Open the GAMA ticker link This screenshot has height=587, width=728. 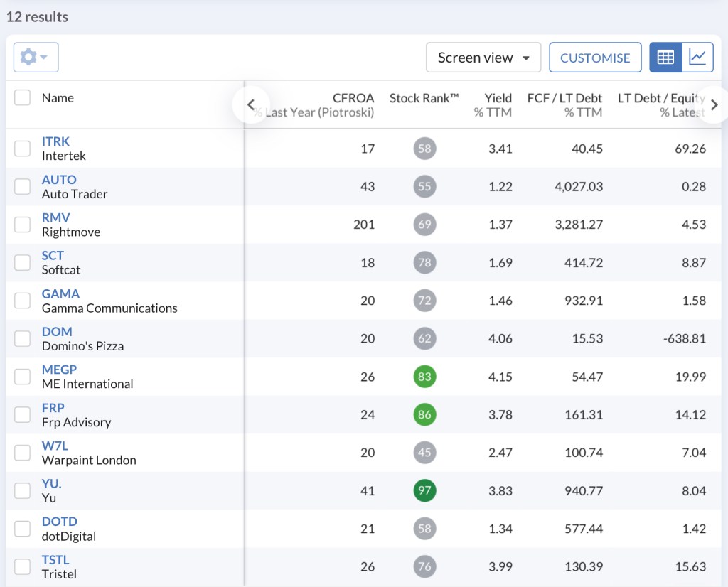click(x=60, y=293)
